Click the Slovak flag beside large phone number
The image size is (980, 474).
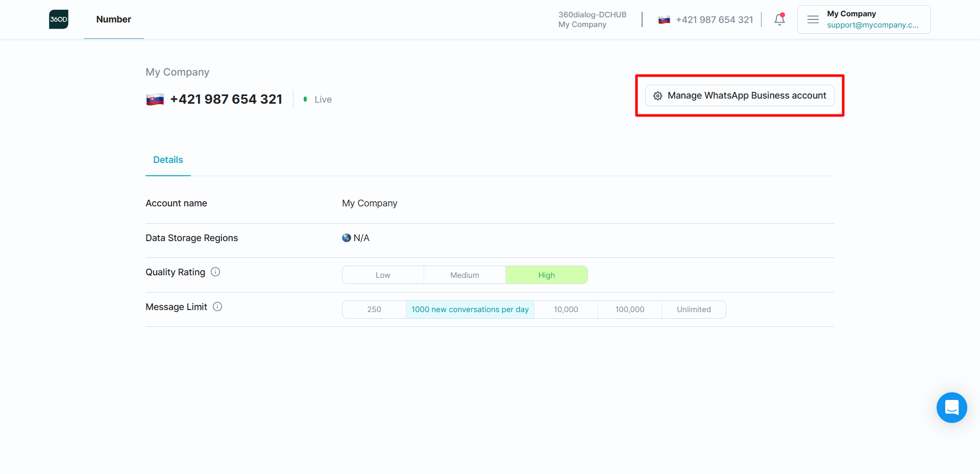click(155, 100)
